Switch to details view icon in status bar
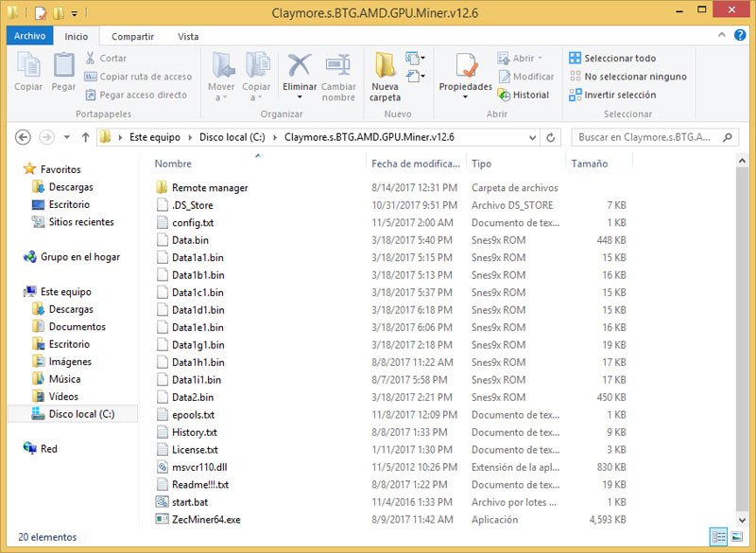This screenshot has height=553, width=756. coord(718,537)
